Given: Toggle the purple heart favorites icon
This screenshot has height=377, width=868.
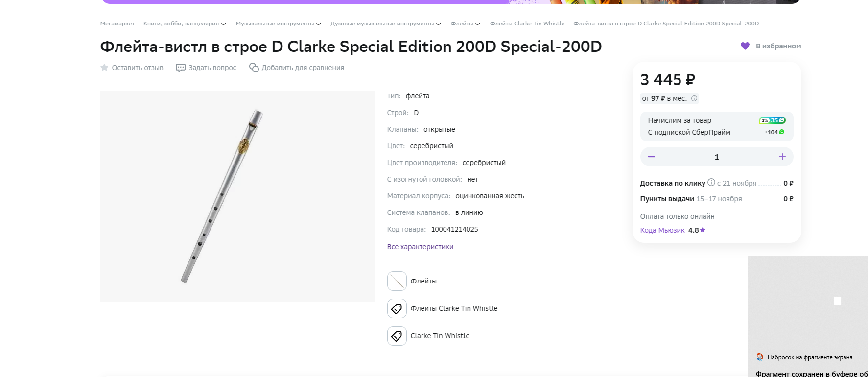Looking at the screenshot, I should (745, 46).
